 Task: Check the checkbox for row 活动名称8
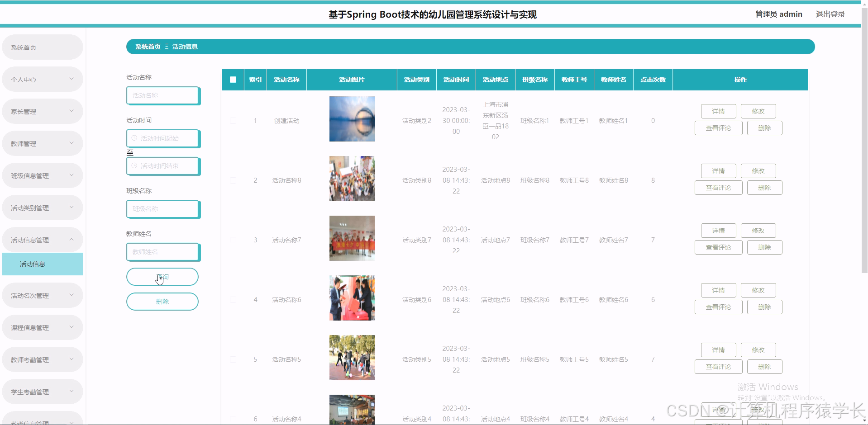[233, 180]
